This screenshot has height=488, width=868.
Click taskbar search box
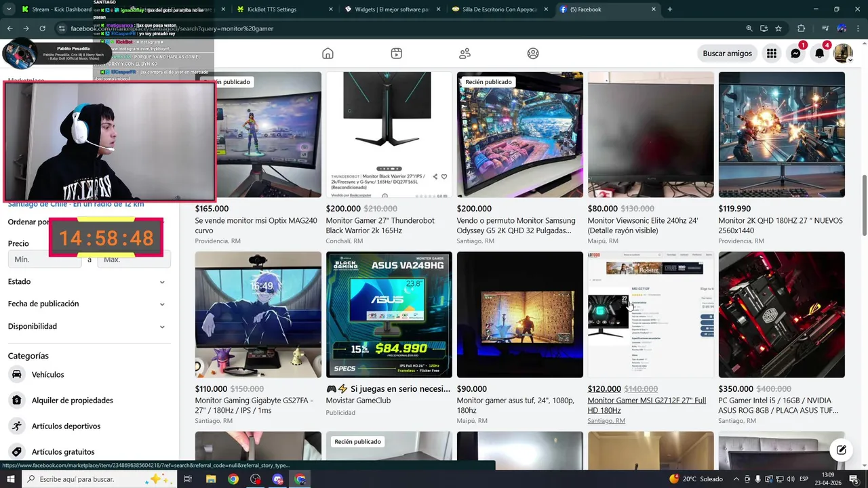pos(100,479)
